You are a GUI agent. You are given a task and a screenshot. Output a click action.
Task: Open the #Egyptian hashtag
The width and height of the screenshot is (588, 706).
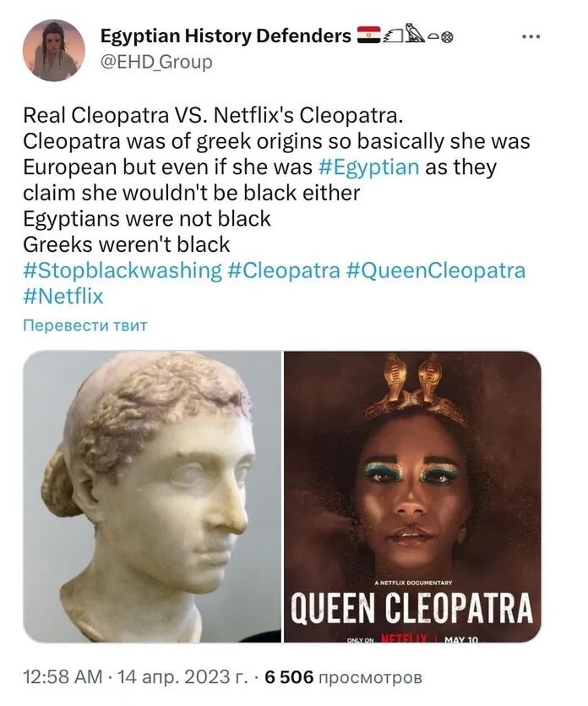[368, 167]
